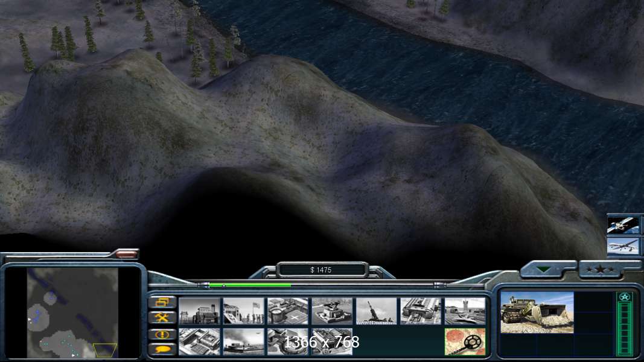Collapse control bar with green triangle
Viewport: 644px width, 362px height.
point(544,270)
